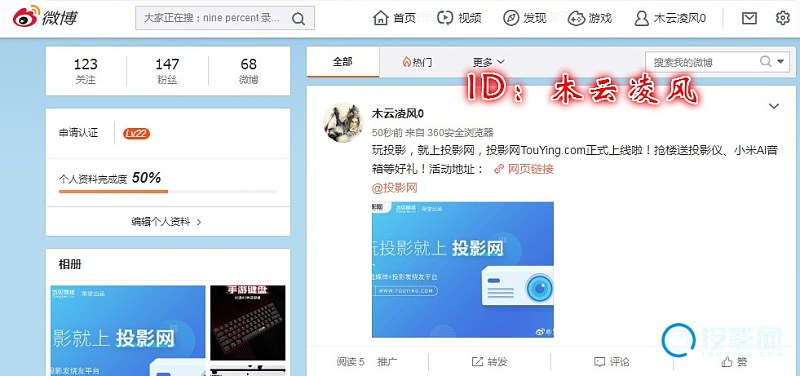The image size is (800, 376).
Task: Open the 游戏 game controller icon
Action: point(576,18)
